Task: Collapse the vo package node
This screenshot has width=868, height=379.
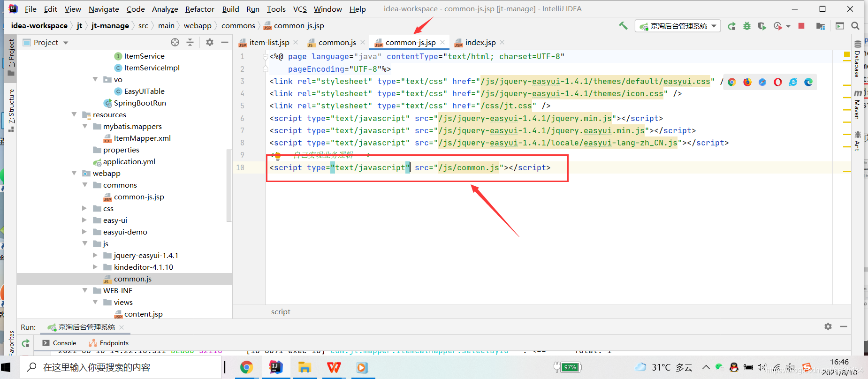Action: (95, 79)
